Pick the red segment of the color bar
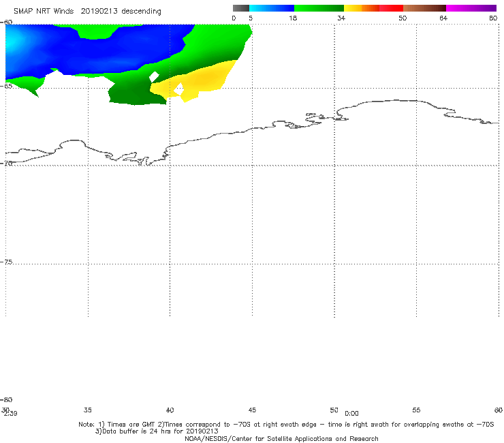 click(x=391, y=8)
